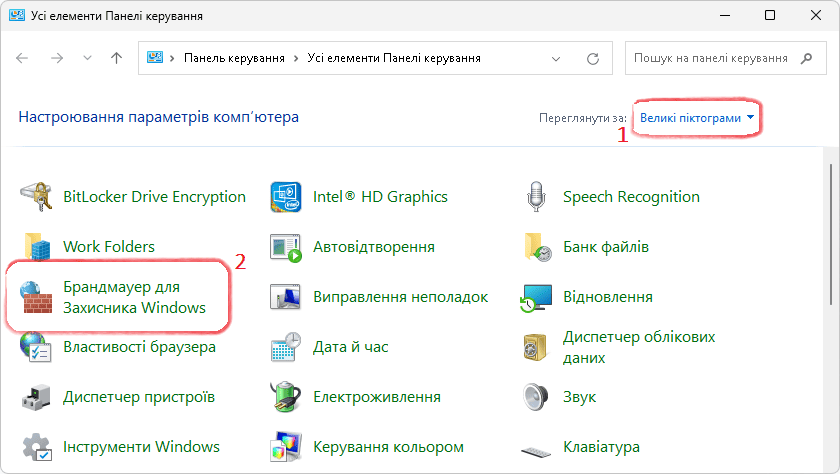
Task: Click the Control Panel icon in address bar
Action: (x=155, y=57)
